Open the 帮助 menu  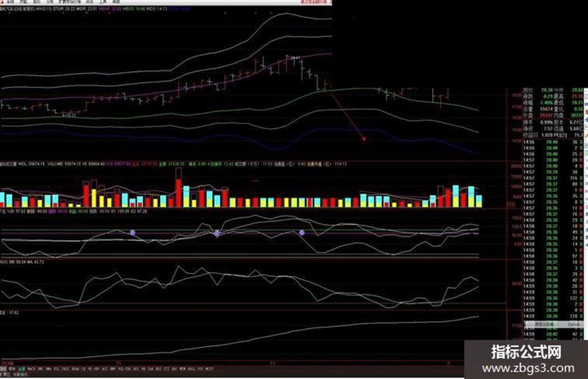[x=116, y=2]
